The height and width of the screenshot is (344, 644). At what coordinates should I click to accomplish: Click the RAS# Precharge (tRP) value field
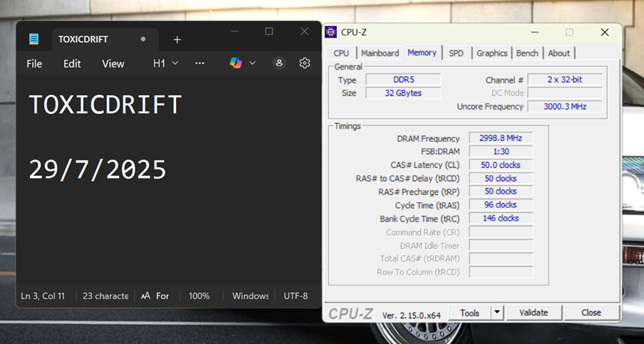pyautogui.click(x=501, y=191)
